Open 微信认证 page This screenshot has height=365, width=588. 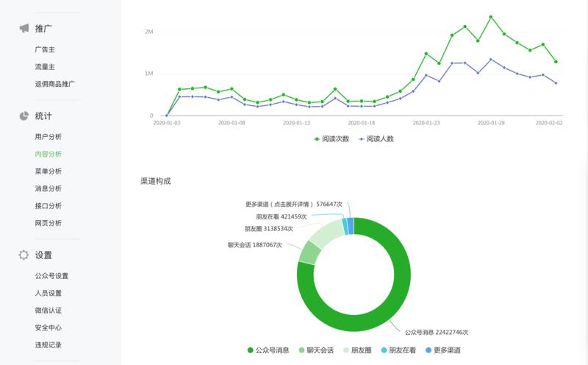49,311
